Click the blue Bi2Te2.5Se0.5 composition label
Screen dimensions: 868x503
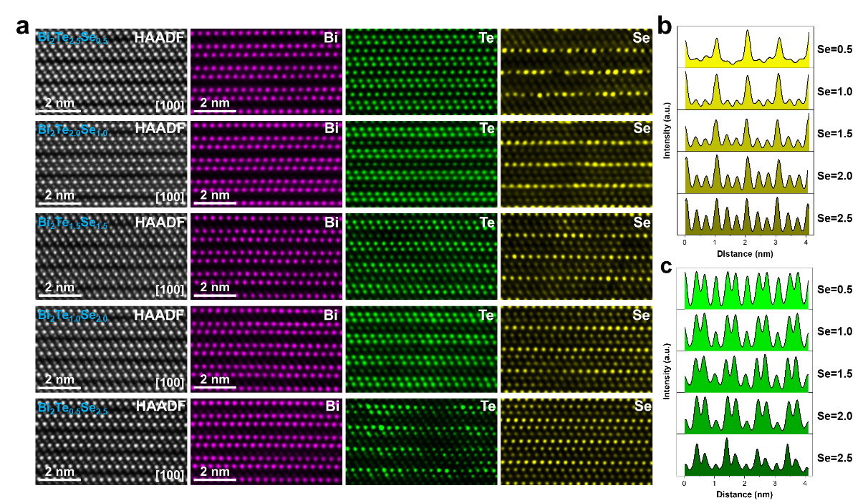(x=72, y=39)
